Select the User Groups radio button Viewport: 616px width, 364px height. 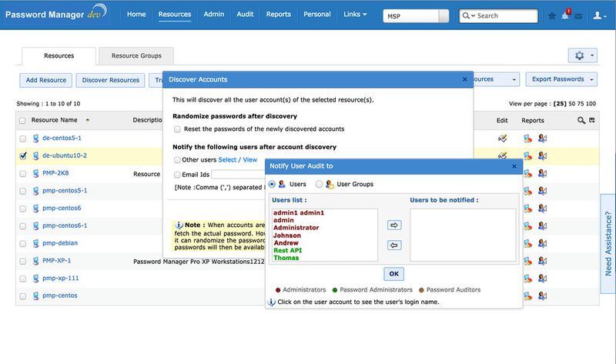(x=319, y=184)
